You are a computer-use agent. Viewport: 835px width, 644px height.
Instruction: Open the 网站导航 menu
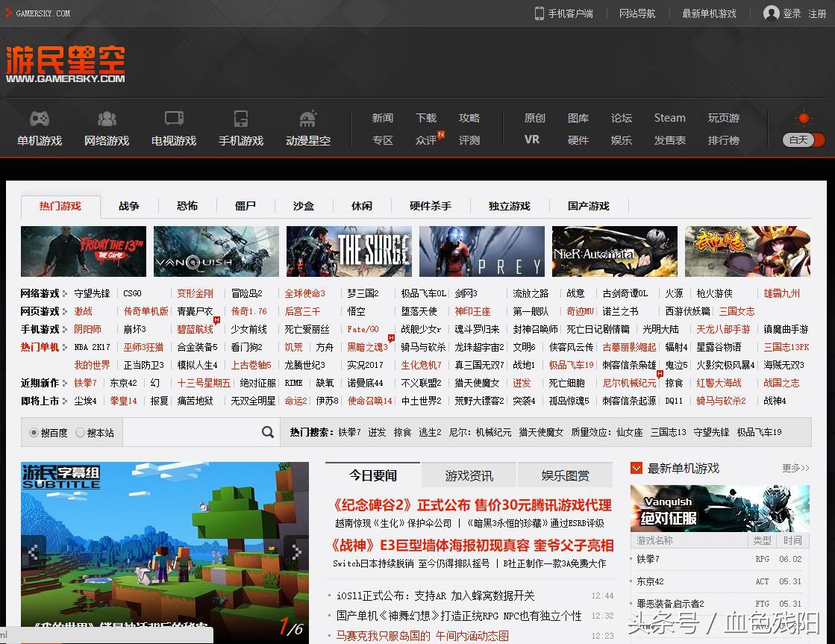638,13
